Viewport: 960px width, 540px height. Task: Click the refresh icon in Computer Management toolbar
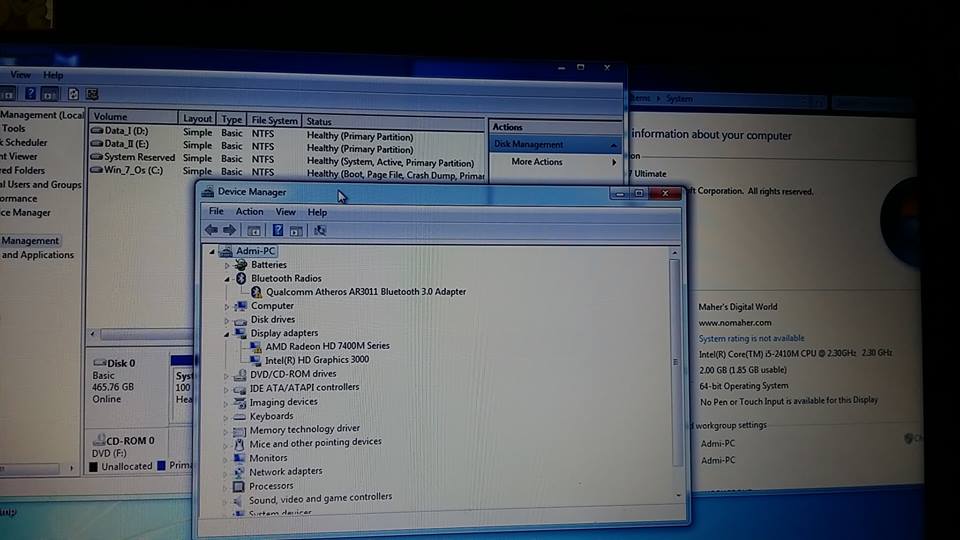point(73,94)
